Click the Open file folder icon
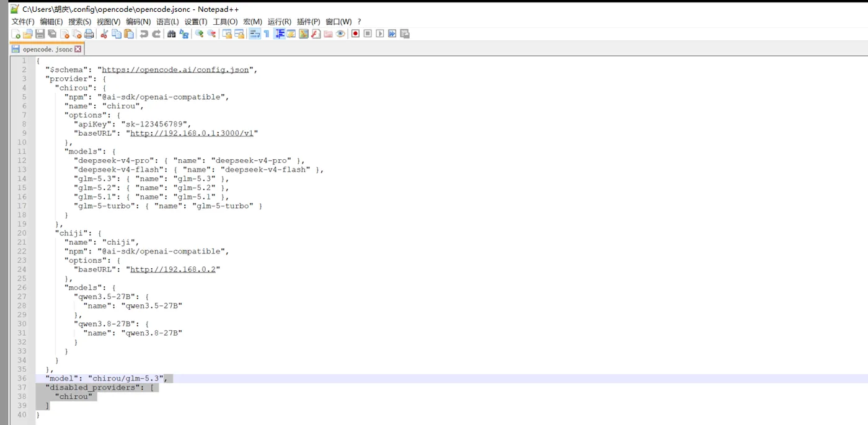The height and width of the screenshot is (425, 868). pyautogui.click(x=28, y=33)
